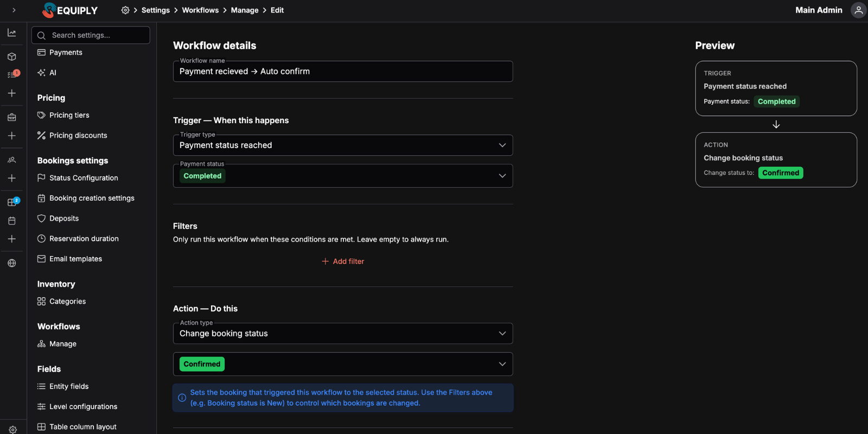Click the ACTION card in the Preview
This screenshot has height=434, width=868.
(x=776, y=160)
